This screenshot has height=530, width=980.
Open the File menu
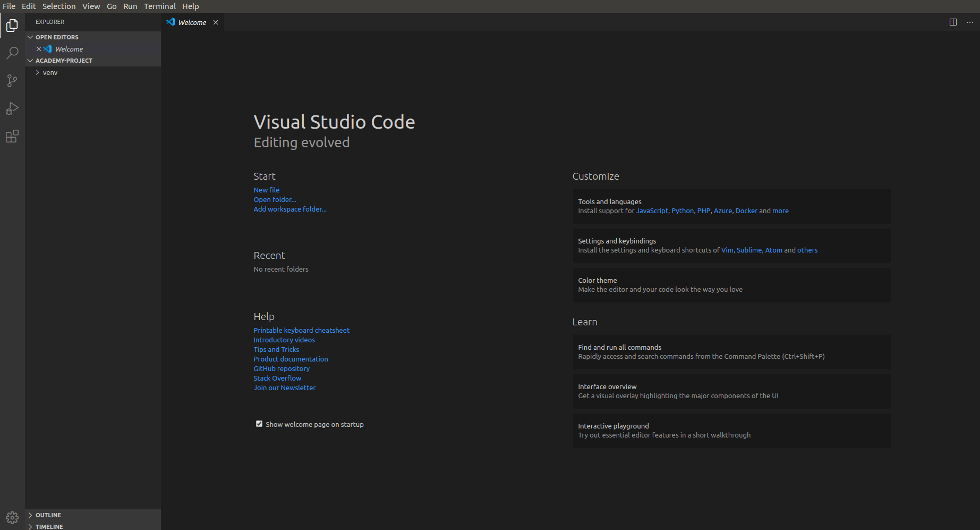click(x=9, y=6)
